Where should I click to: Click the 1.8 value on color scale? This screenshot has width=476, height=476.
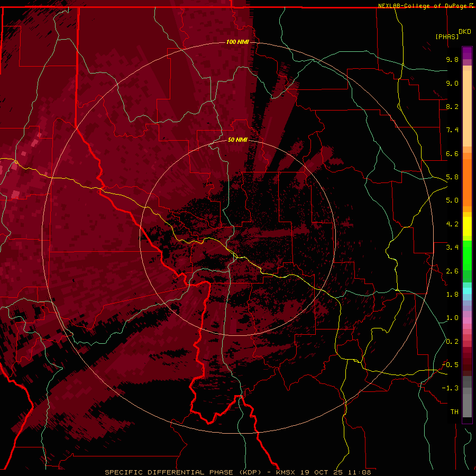coord(452,295)
